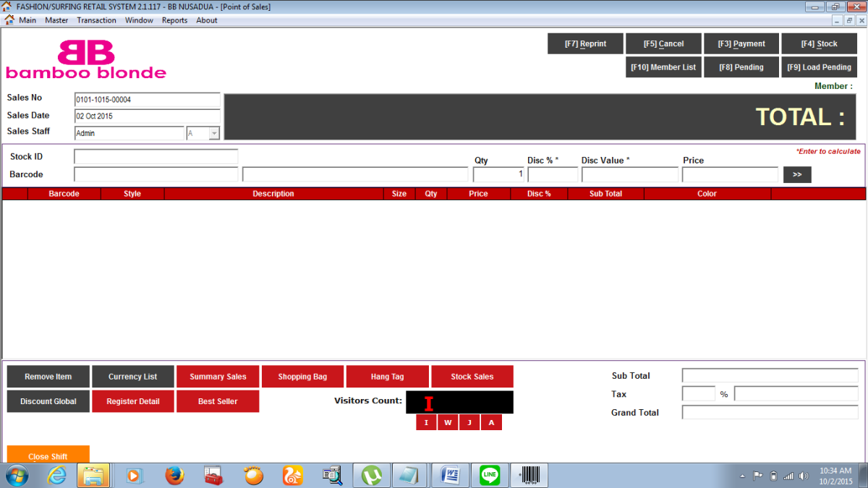Click the Description column header
868x488 pixels.
click(273, 194)
